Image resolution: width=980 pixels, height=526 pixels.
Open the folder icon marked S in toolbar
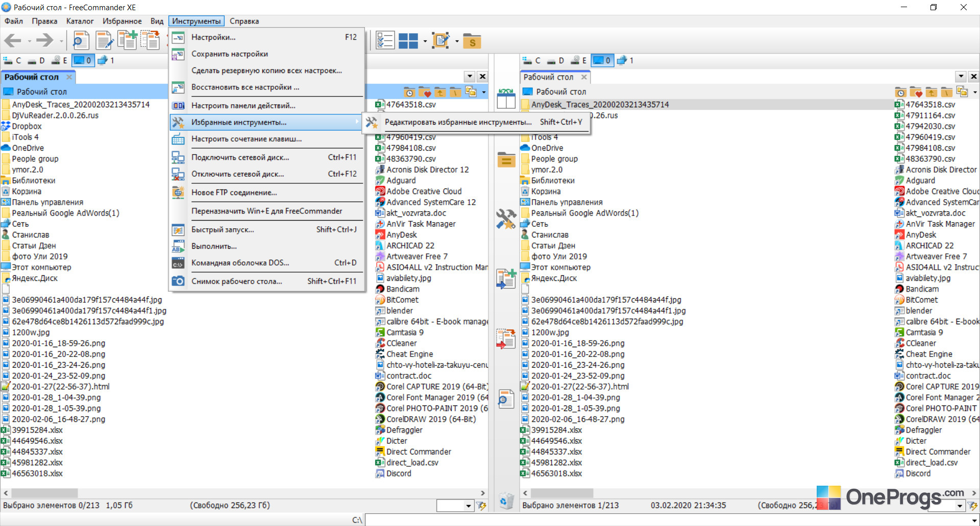pyautogui.click(x=472, y=41)
